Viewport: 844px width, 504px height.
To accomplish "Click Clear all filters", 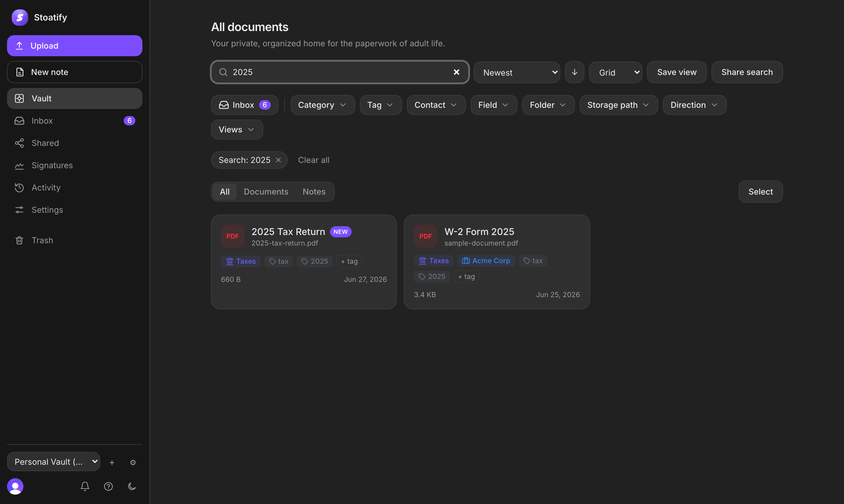I will coord(314,160).
